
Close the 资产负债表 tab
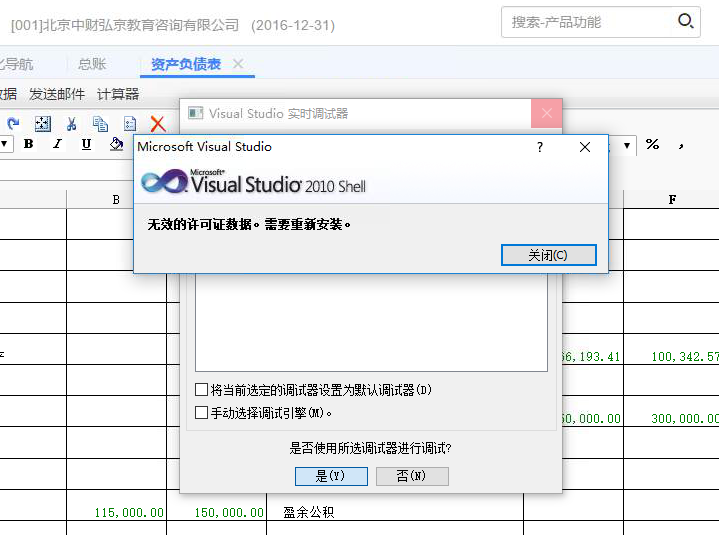point(238,64)
